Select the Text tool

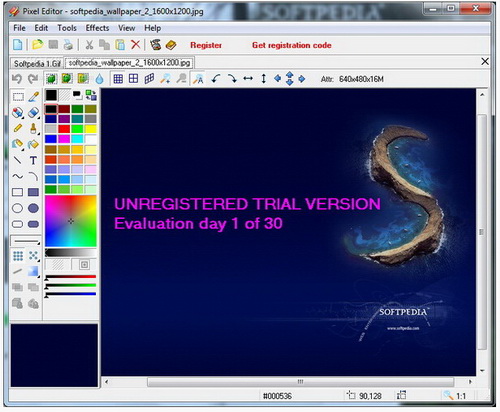pos(33,161)
